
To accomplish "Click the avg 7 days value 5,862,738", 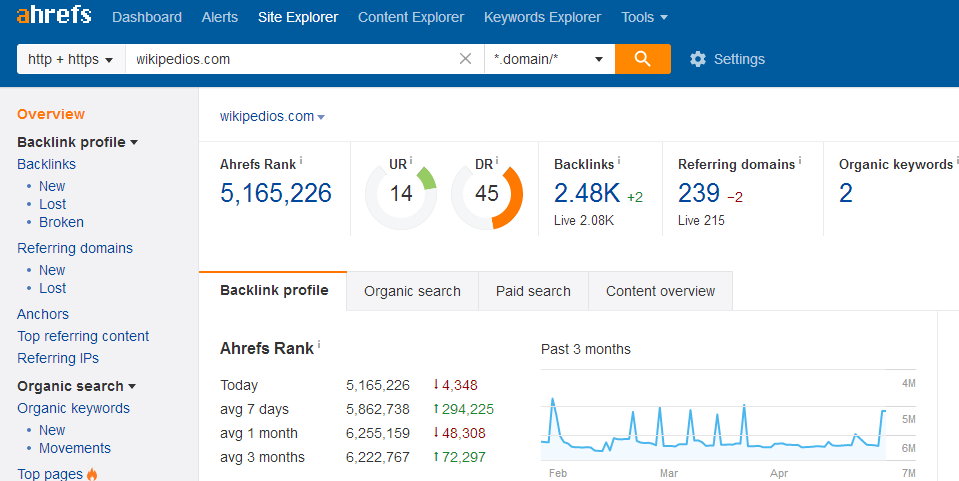I will pyautogui.click(x=378, y=409).
